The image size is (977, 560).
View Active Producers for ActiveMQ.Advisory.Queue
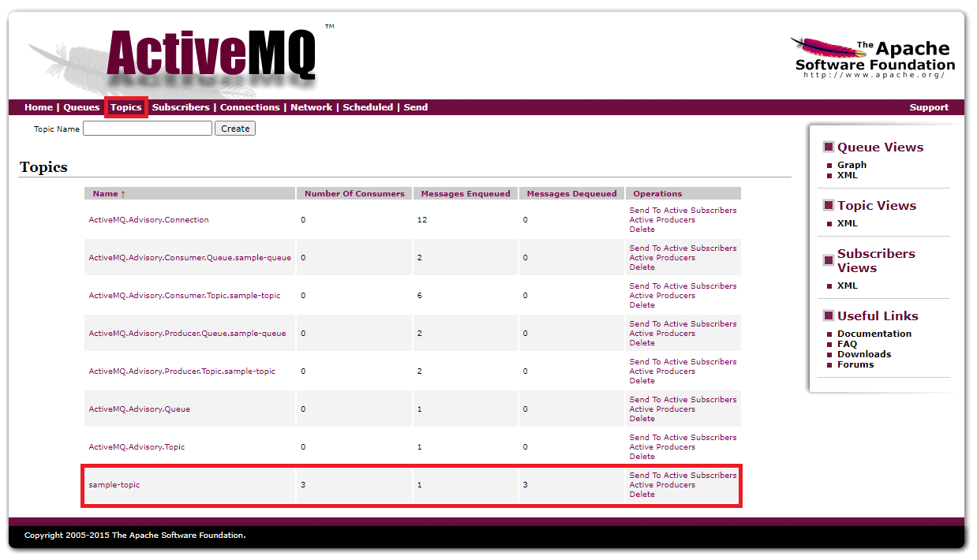point(662,409)
